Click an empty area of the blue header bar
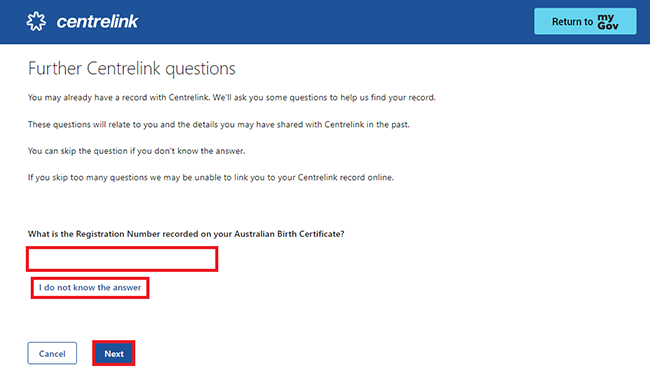 (332, 22)
